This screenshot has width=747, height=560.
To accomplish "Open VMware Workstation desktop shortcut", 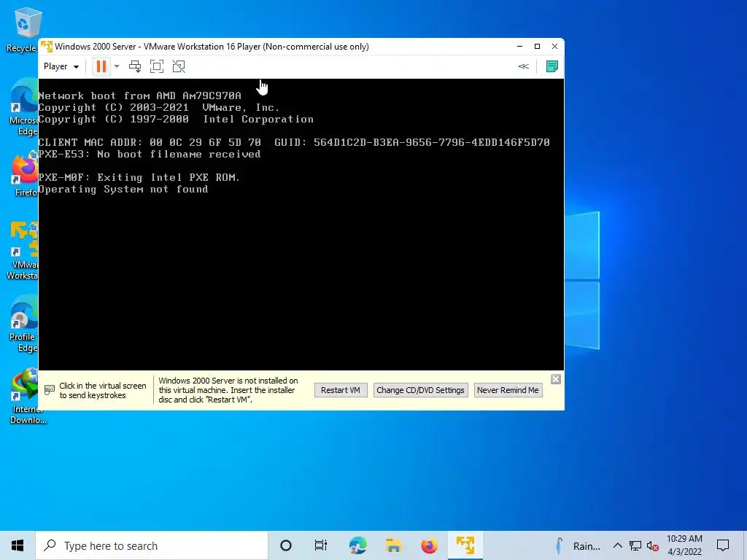I will click(x=23, y=252).
